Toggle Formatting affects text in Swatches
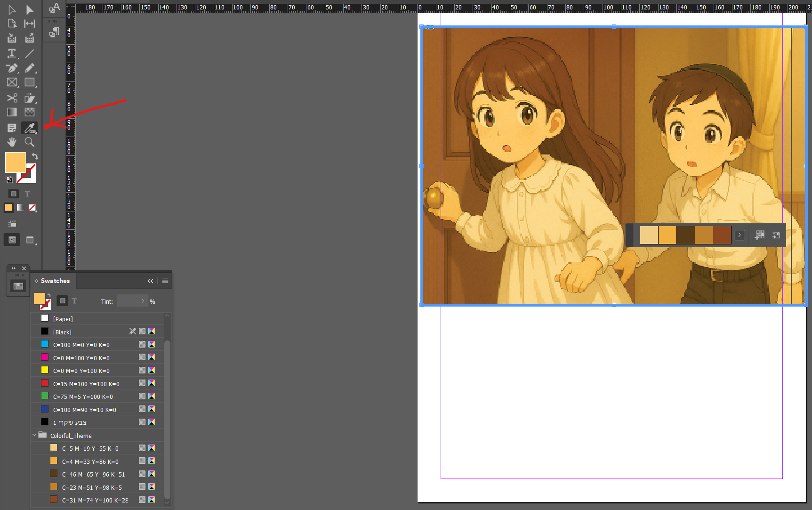Viewport: 812px width, 510px height. (x=74, y=301)
